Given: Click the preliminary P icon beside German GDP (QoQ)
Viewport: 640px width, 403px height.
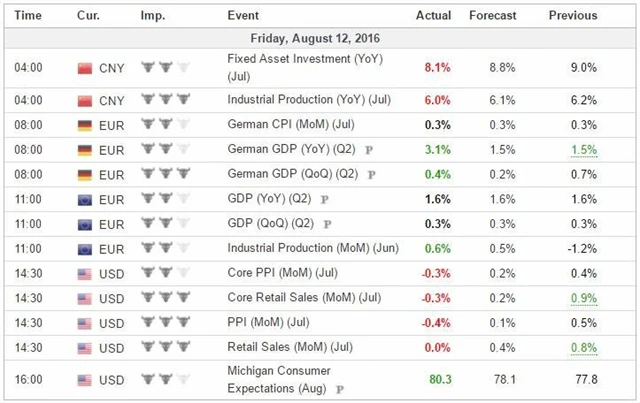Looking at the screenshot, I should tap(373, 174).
